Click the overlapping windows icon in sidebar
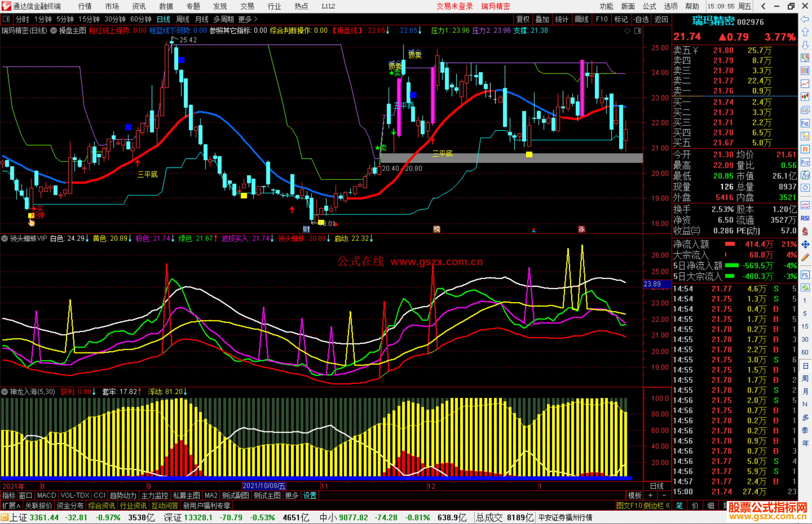 [805, 110]
